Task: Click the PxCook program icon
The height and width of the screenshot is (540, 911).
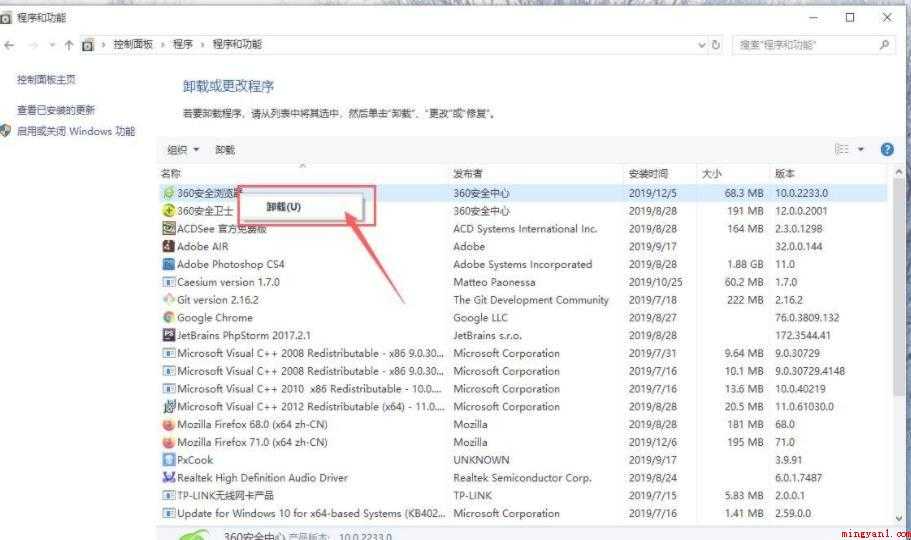Action: pos(168,460)
